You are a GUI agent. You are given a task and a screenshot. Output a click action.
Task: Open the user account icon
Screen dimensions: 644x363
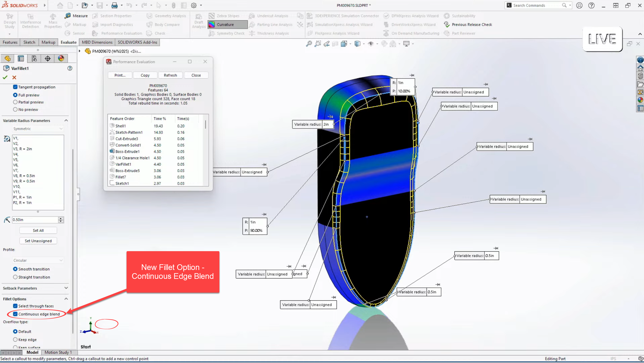pos(579,5)
